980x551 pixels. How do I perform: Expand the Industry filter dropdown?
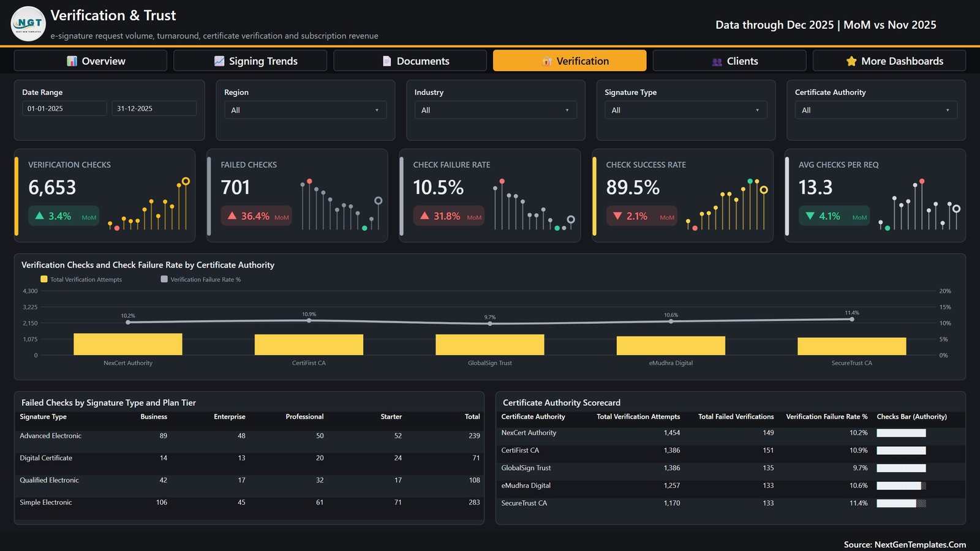496,110
